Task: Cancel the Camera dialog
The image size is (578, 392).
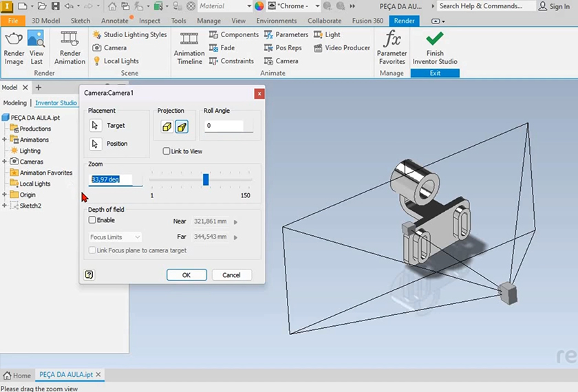Action: tap(231, 274)
